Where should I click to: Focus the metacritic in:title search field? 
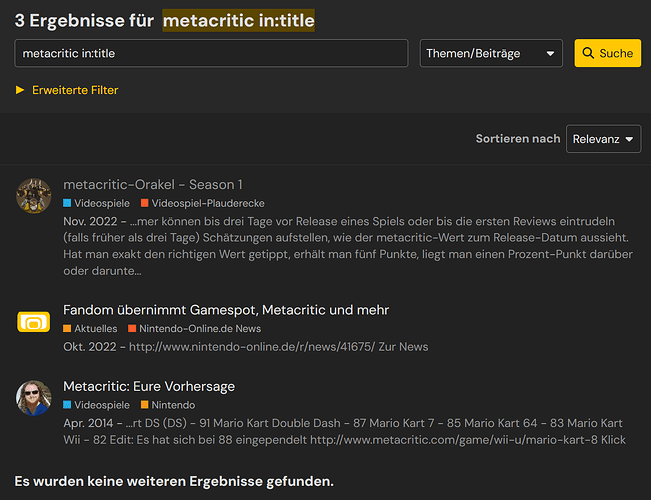211,54
